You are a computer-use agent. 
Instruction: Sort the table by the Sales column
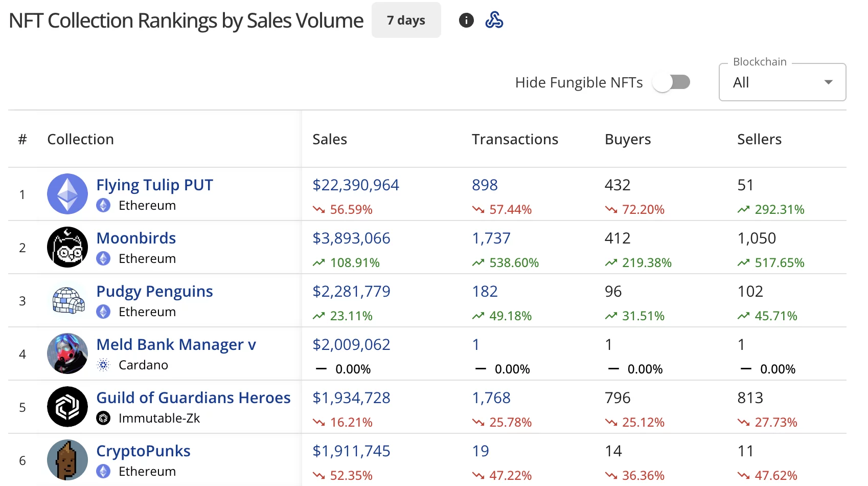pyautogui.click(x=330, y=139)
